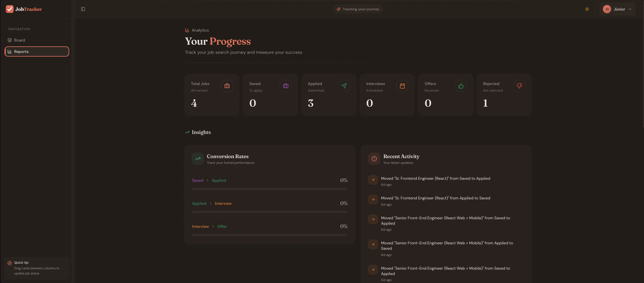644x283 pixels.
Task: Click the Saved card briefcase icon
Action: point(285,86)
